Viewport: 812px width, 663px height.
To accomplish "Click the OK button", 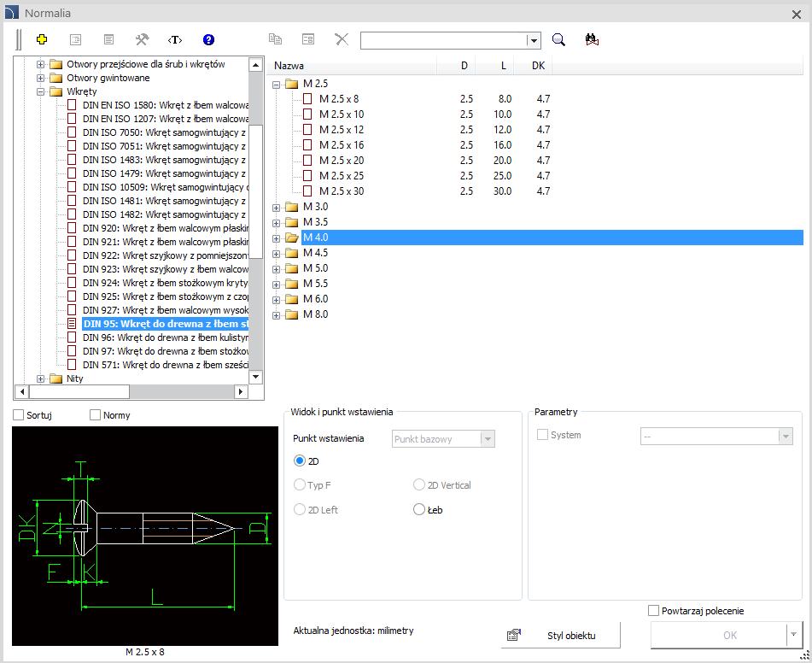I will (x=719, y=635).
